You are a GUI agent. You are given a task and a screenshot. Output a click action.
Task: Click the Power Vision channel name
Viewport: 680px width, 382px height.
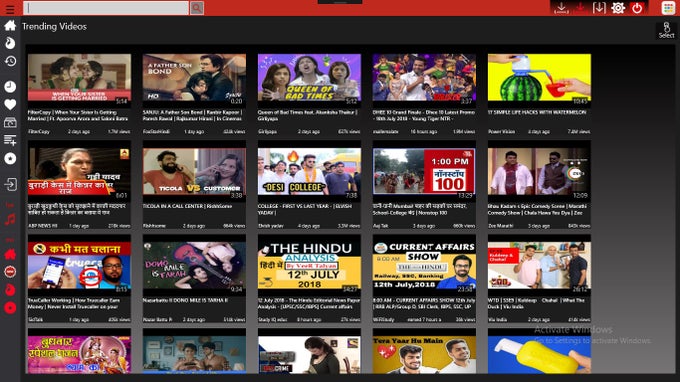point(502,131)
